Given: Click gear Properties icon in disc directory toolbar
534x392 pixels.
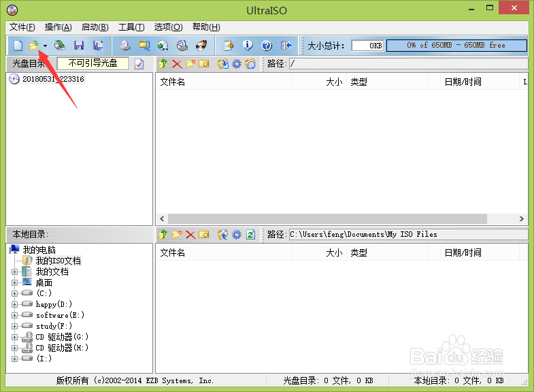Looking at the screenshot, I should pyautogui.click(x=237, y=64).
